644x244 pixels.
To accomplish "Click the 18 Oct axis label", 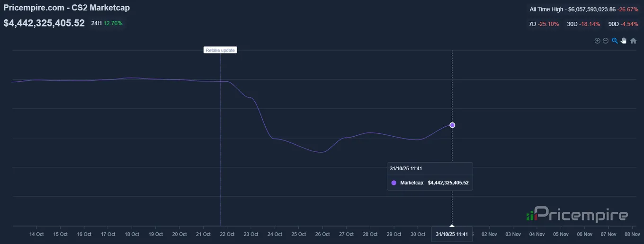I will pos(132,234).
